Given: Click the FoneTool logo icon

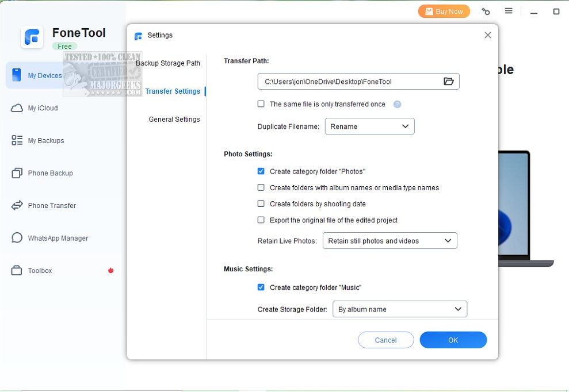Looking at the screenshot, I should (32, 37).
